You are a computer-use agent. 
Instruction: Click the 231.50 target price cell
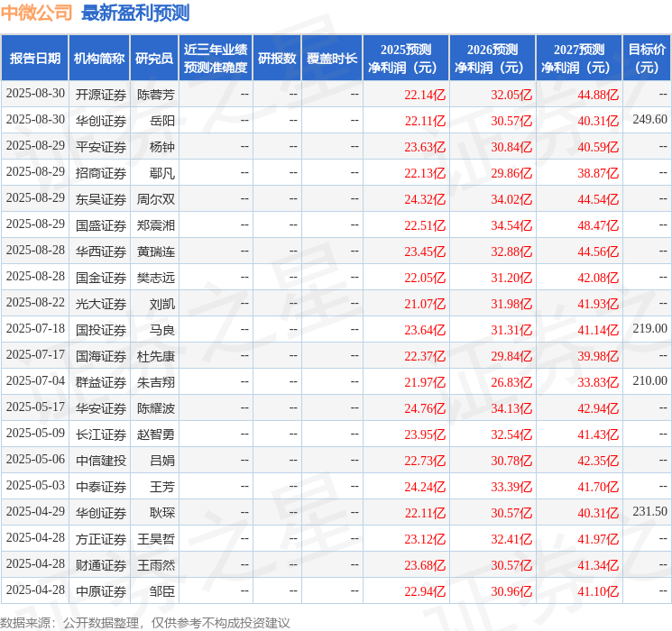click(649, 511)
